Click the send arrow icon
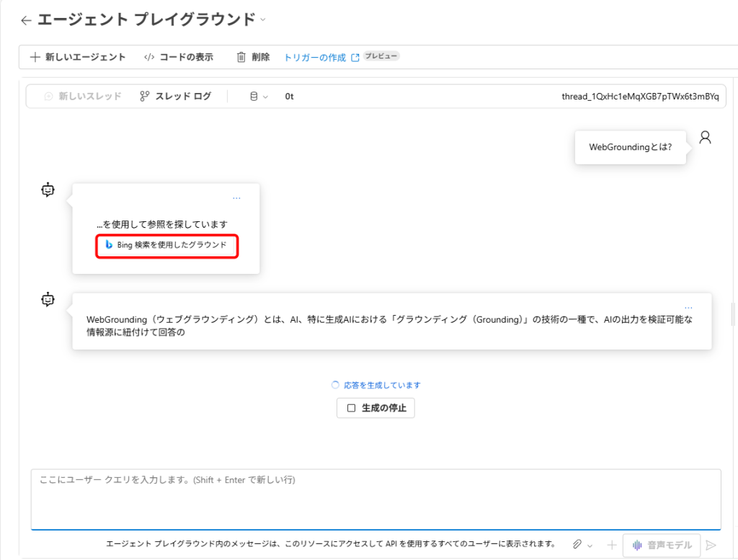Screen dimensions: 738x560 coord(711,545)
